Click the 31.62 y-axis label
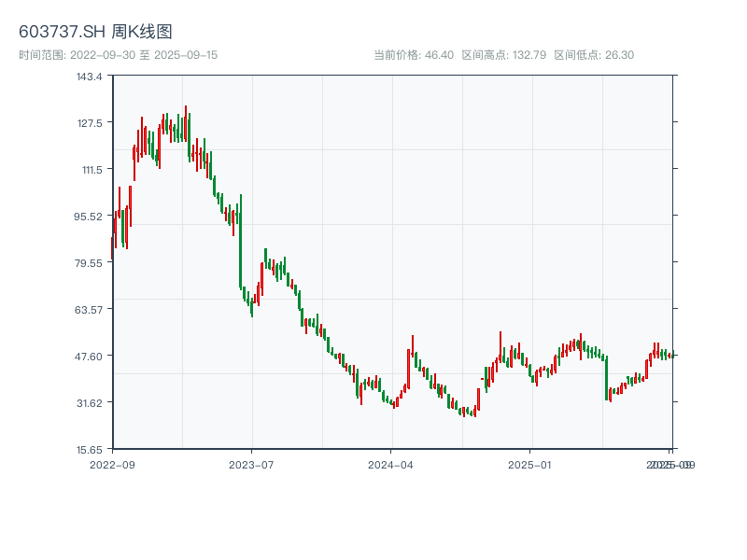This screenshot has height=560, width=747. [x=90, y=403]
